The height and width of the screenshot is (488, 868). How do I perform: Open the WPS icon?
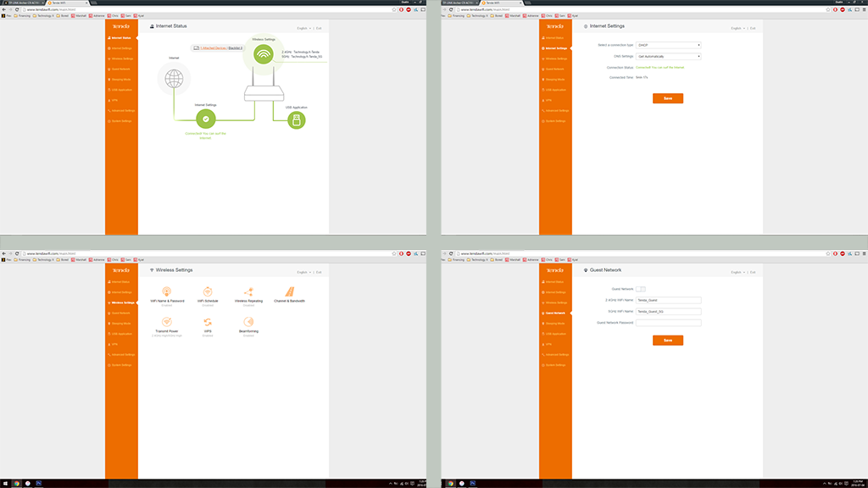(x=208, y=322)
